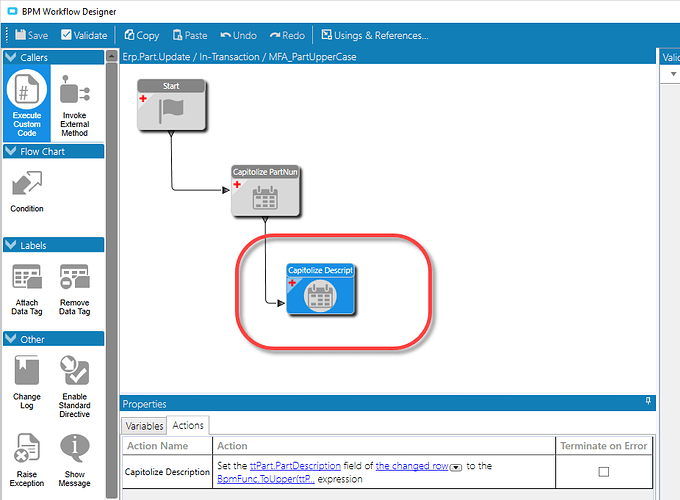The image size is (680, 500).
Task: Pick the Condition flow chart item
Action: pos(27,192)
